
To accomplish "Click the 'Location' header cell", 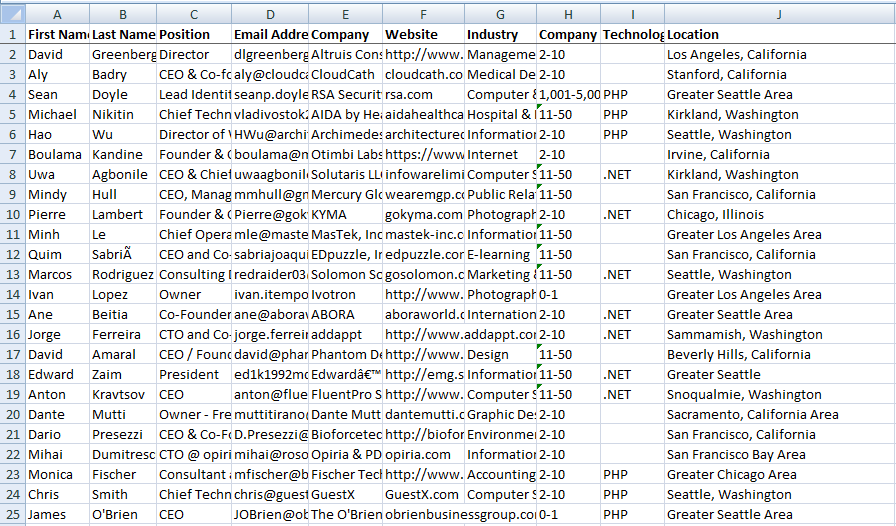I will 779,34.
